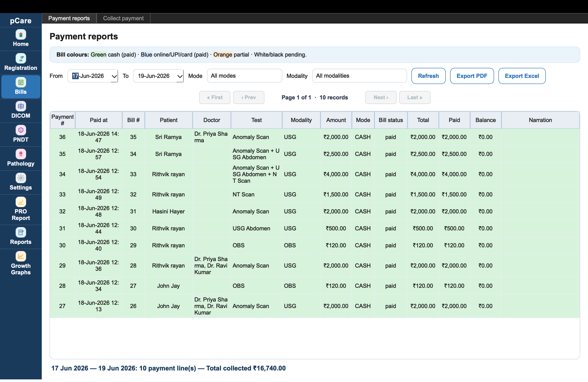Switch to the Collect payment tab

point(123,18)
